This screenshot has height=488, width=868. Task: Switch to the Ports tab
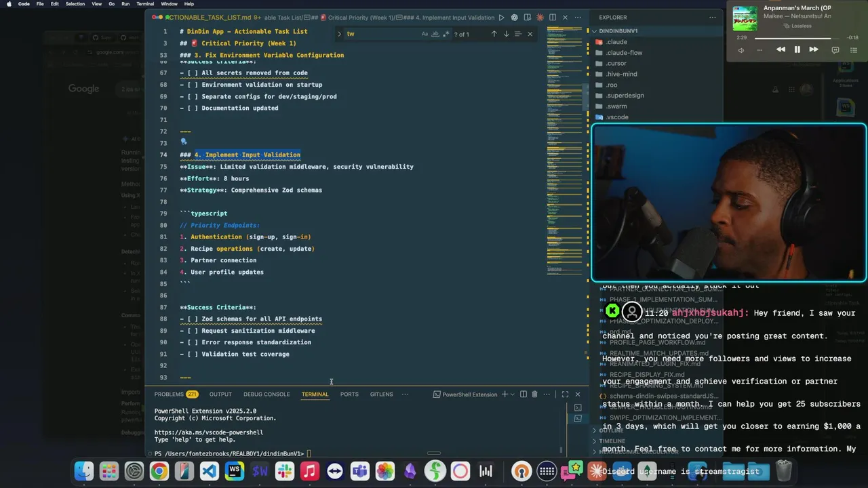click(349, 394)
